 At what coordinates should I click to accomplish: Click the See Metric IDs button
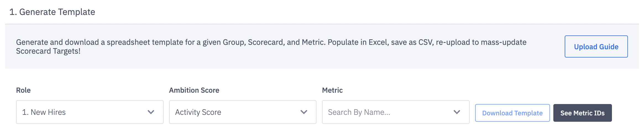click(x=582, y=113)
